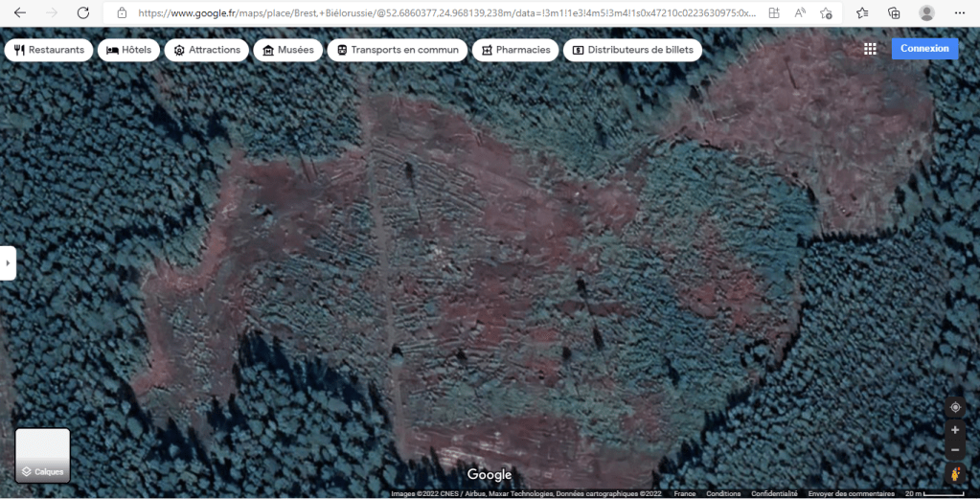980x499 pixels.
Task: Zoom in with the plus button
Action: click(954, 430)
